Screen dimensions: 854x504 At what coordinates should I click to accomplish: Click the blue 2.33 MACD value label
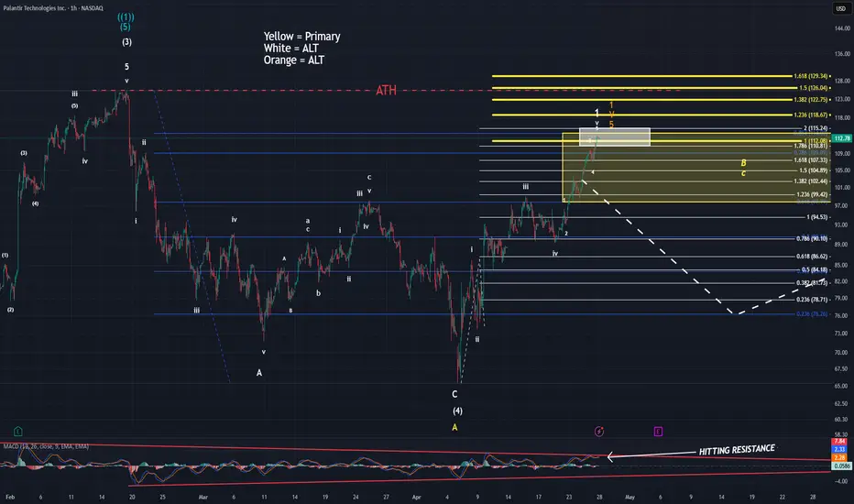point(839,450)
